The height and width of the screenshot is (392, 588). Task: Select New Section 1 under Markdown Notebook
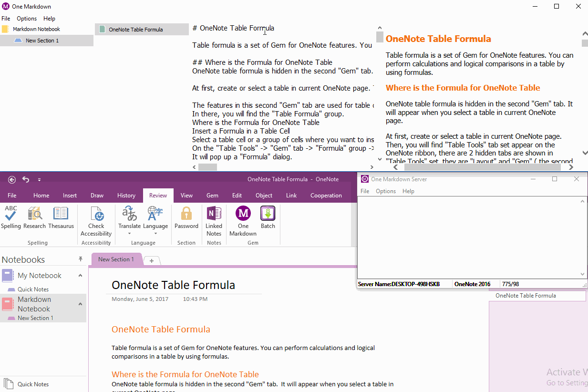click(x=35, y=318)
